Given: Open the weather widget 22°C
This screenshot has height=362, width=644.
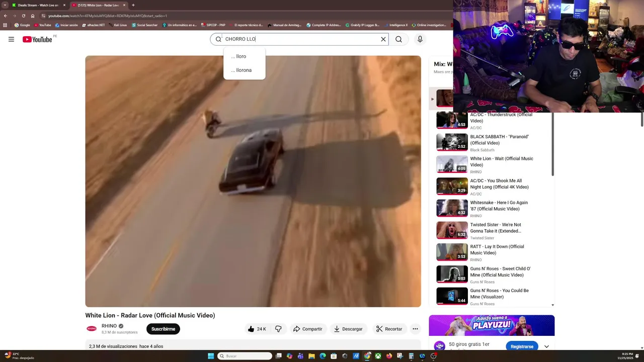Looking at the screenshot, I should point(19,355).
